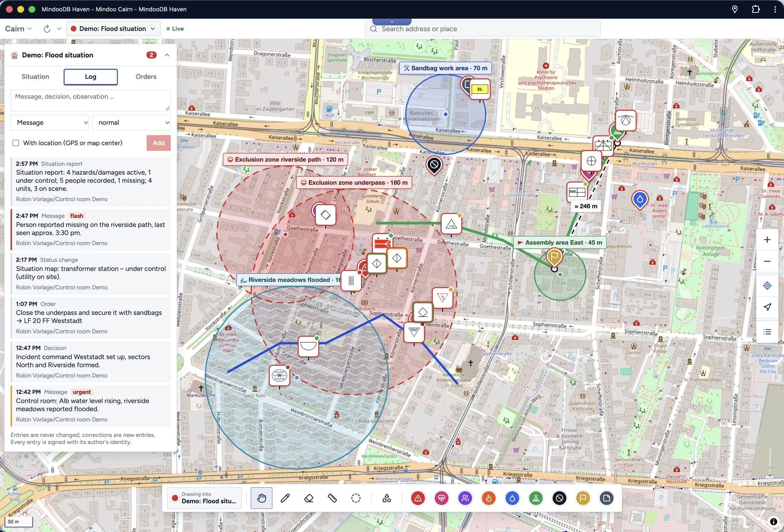Open the 2:17 PM Status change entry
The height and width of the screenshot is (532, 784).
click(90, 274)
